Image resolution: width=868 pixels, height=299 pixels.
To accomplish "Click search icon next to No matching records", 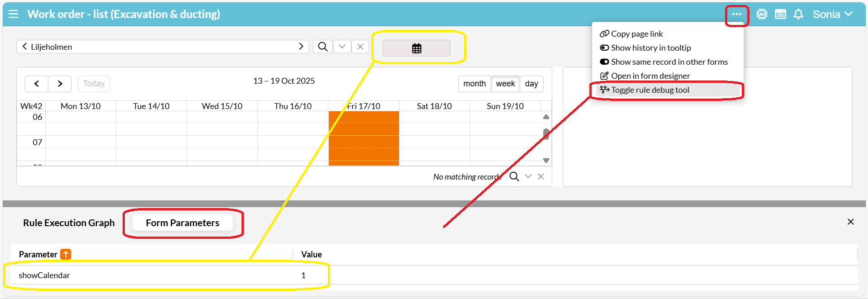I will (514, 176).
